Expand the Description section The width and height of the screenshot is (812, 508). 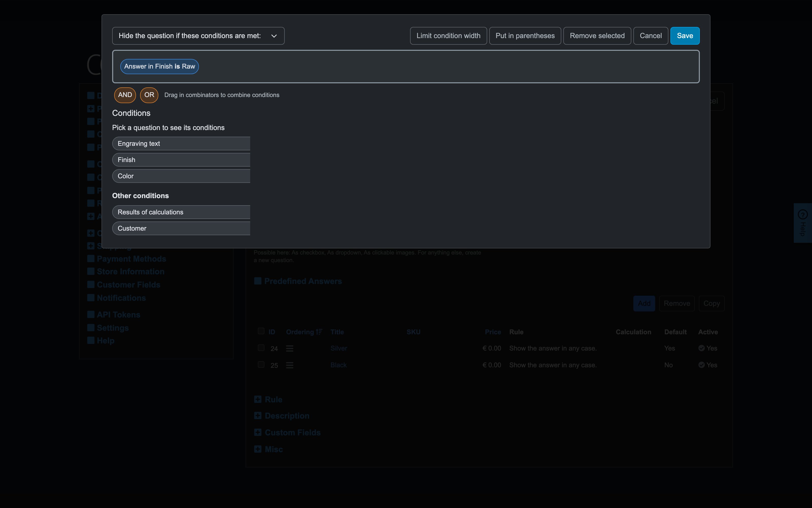(x=258, y=416)
